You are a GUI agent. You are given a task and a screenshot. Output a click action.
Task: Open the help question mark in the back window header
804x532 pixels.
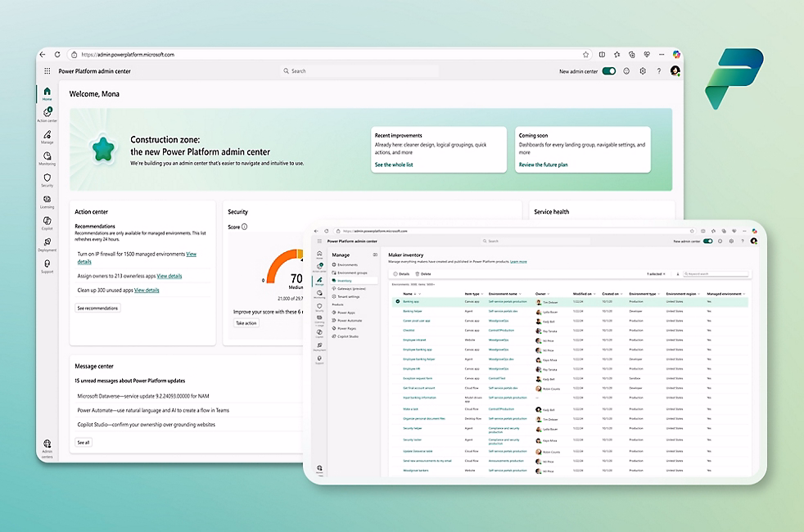click(659, 71)
